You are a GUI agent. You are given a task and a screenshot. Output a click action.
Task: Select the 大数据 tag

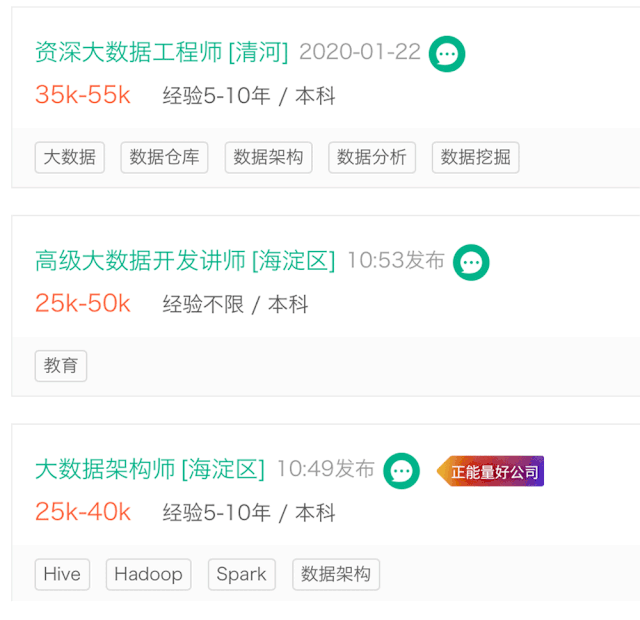[x=70, y=157]
